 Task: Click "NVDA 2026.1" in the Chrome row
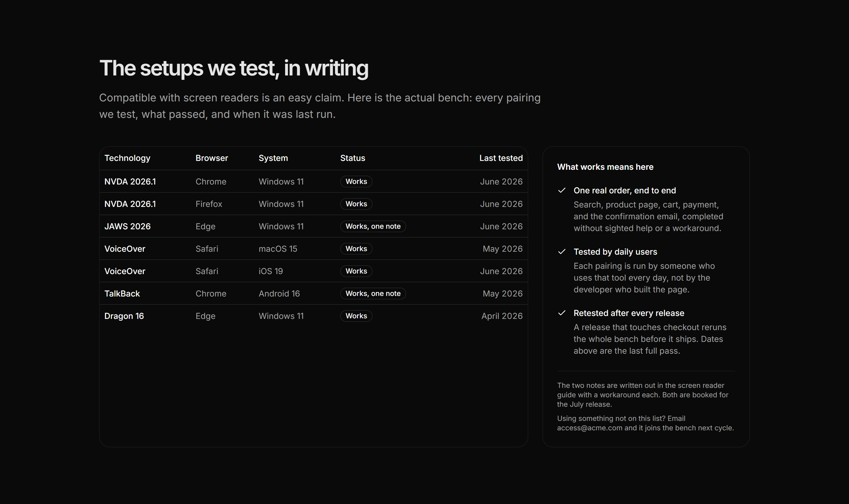[x=130, y=182]
